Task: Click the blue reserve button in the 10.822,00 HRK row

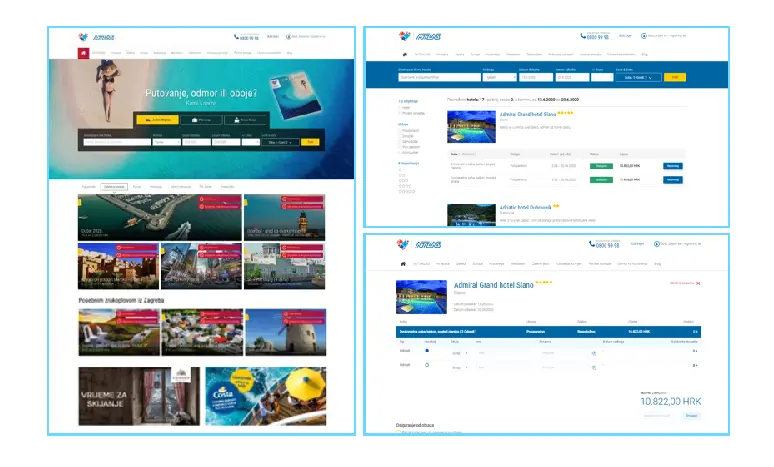Action: pos(673,166)
